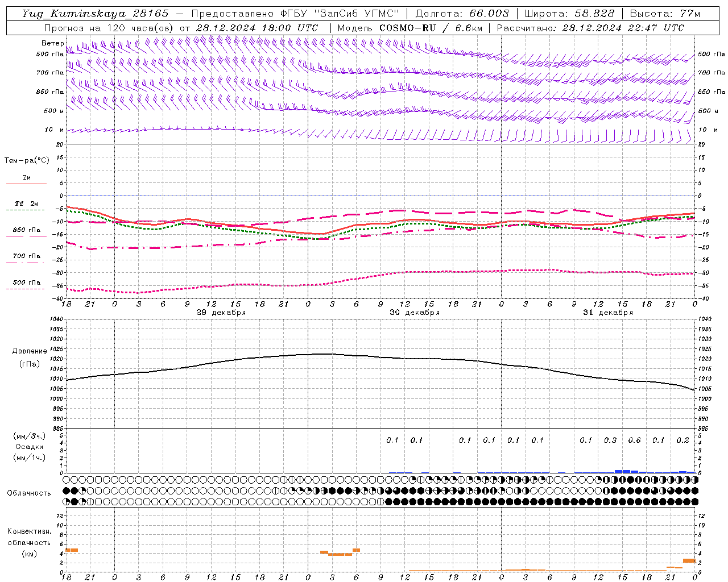Click the 500 гПа dotted-line temperature legend entry
This screenshot has height=582, width=728.
(x=26, y=285)
